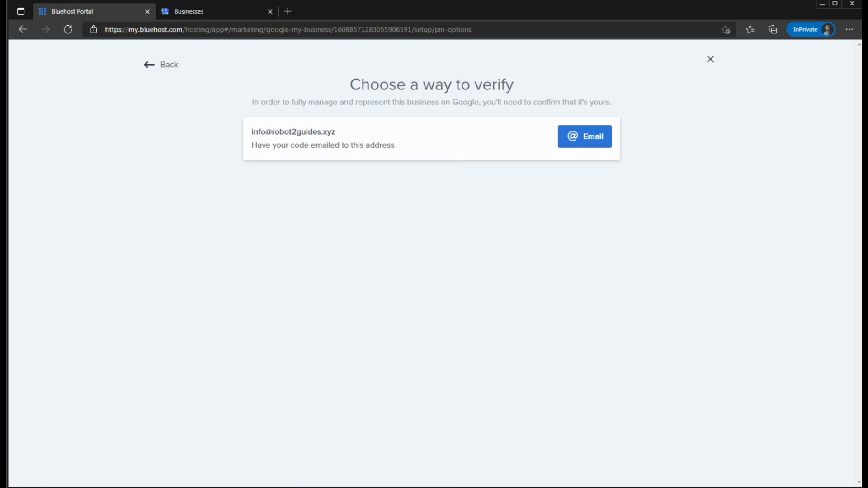Select the Bluehost Portal tab
Image resolution: width=868 pixels, height=488 pixels.
[x=90, y=11]
